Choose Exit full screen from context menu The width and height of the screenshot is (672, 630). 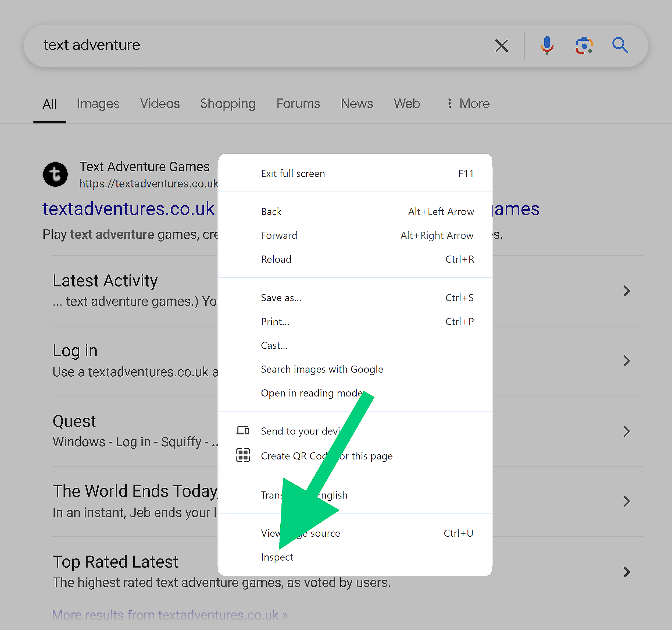(x=355, y=174)
